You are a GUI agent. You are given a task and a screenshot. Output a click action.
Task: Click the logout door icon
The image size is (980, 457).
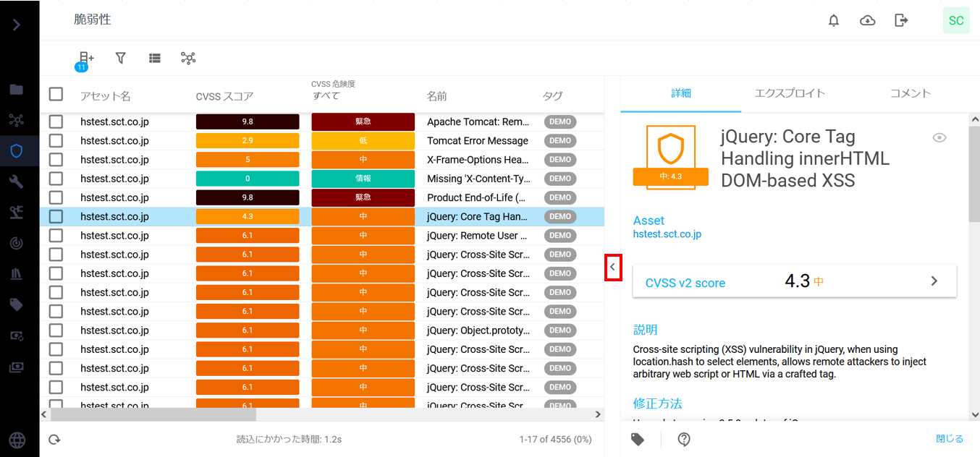point(901,20)
